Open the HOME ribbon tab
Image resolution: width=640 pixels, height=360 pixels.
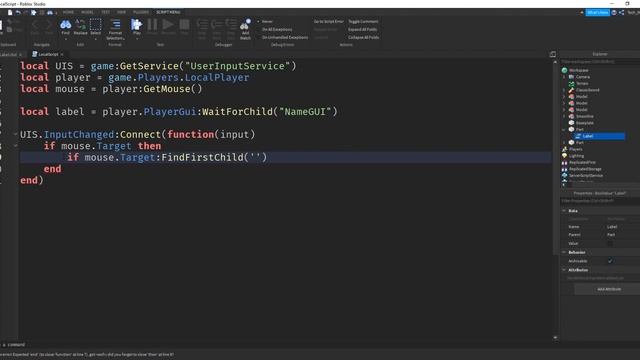(68, 12)
